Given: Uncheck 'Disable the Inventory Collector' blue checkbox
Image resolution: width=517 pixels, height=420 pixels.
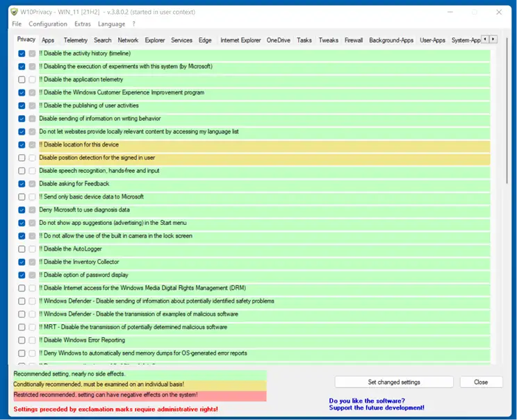Looking at the screenshot, I should coord(22,262).
